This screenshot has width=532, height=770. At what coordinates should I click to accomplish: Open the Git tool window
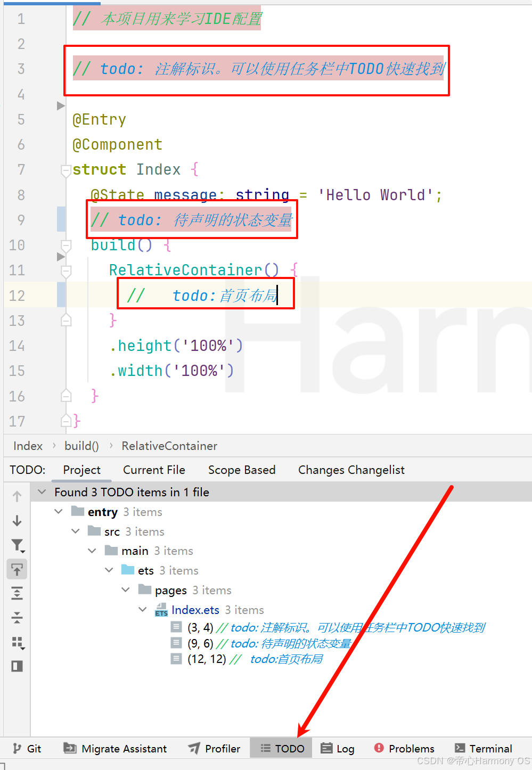(27, 748)
